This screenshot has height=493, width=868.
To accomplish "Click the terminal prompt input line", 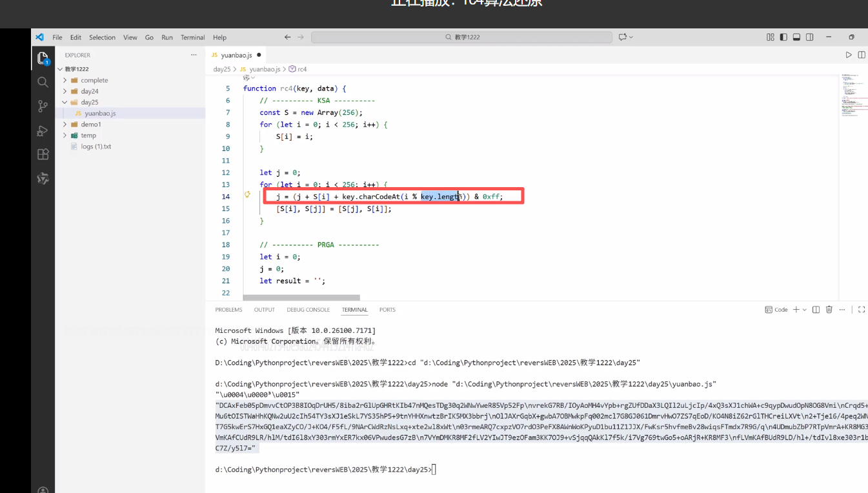I will click(x=326, y=469).
